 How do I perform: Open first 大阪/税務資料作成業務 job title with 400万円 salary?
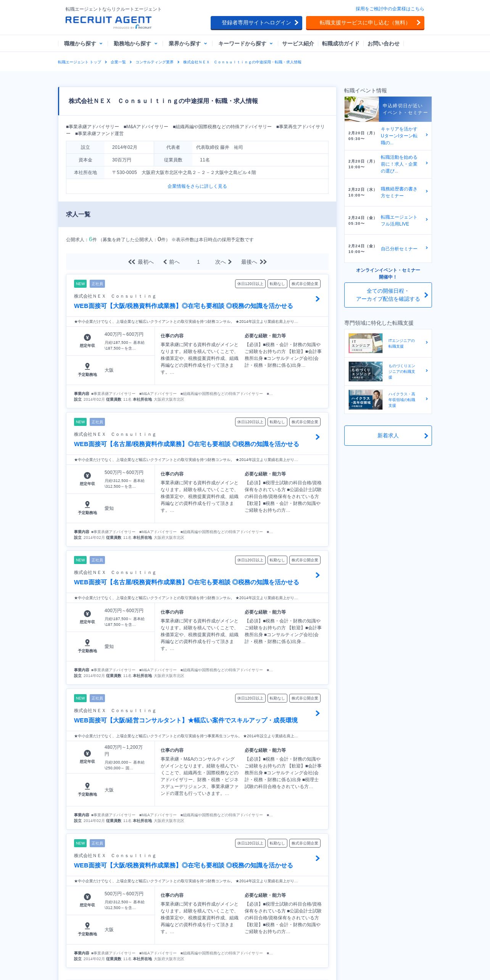coord(183,306)
